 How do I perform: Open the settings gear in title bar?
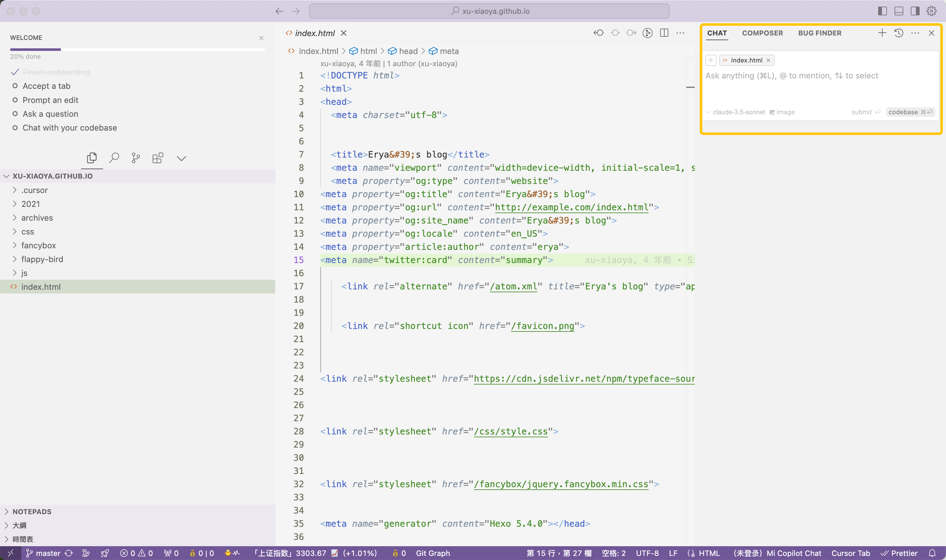click(x=931, y=11)
